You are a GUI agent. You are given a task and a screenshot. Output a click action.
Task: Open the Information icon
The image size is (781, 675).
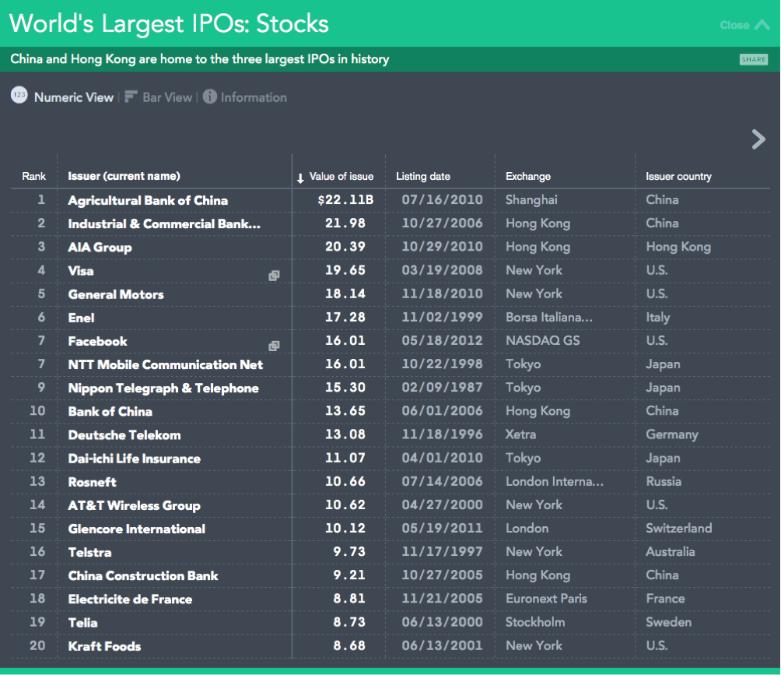210,96
